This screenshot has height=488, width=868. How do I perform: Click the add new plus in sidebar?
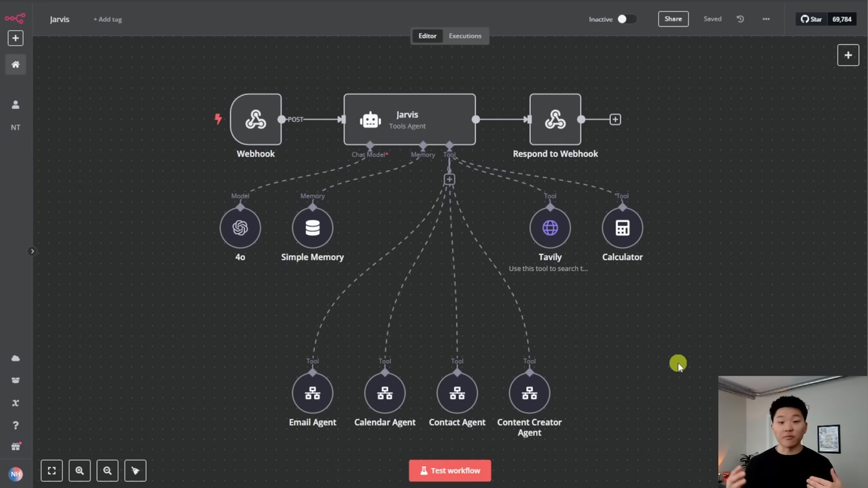[15, 38]
